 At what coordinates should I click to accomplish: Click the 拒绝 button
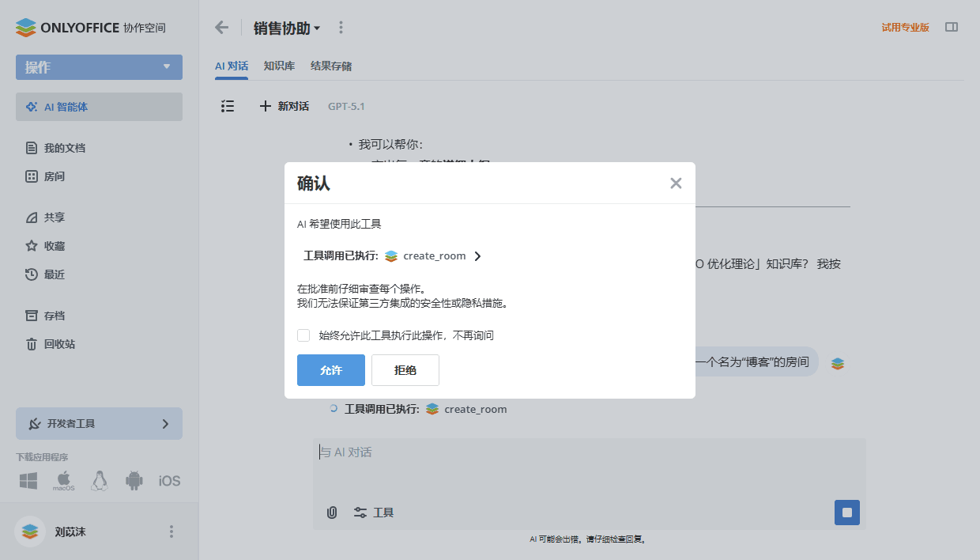click(x=405, y=370)
